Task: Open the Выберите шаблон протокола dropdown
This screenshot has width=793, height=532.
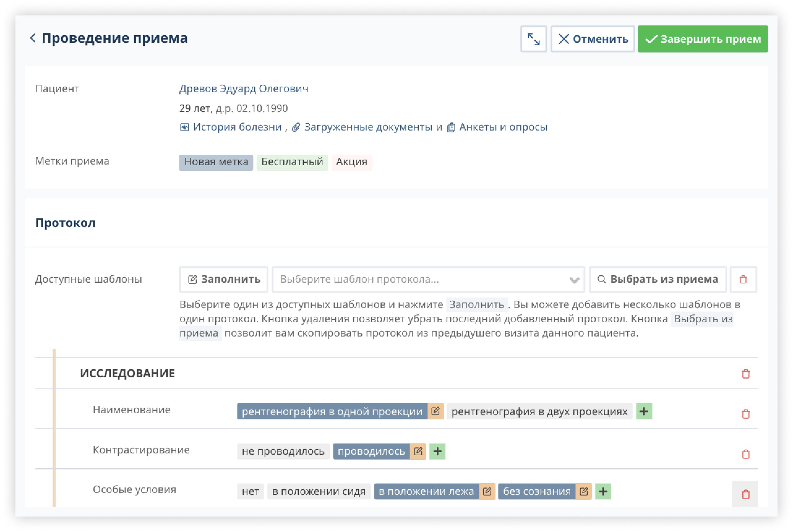Action: [x=428, y=279]
